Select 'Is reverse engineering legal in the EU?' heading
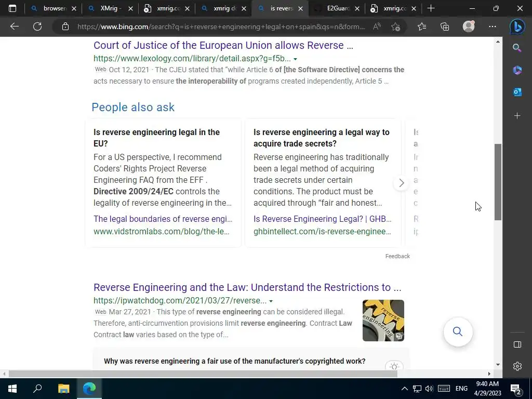 pyautogui.click(x=156, y=138)
